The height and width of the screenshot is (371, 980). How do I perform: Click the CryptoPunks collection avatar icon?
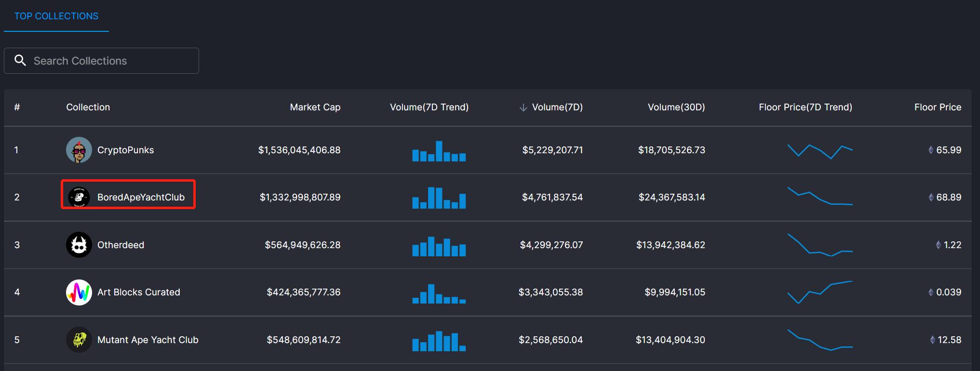pos(79,150)
